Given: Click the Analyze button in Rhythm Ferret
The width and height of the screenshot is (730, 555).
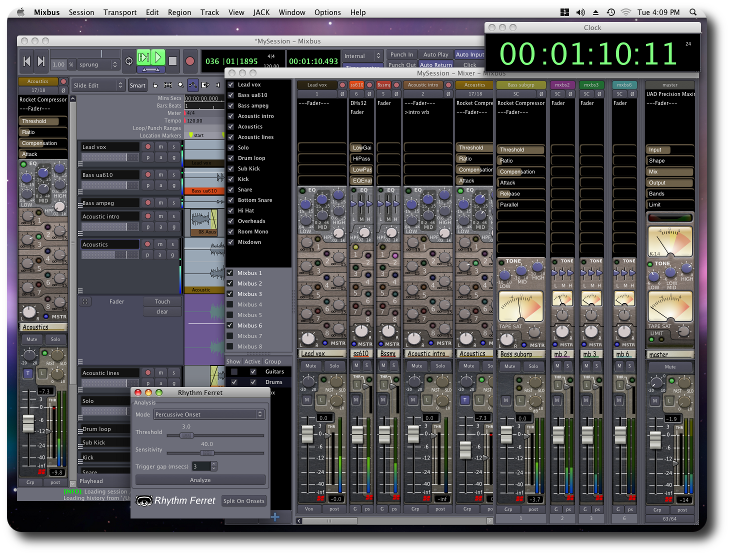Looking at the screenshot, I should point(200,479).
